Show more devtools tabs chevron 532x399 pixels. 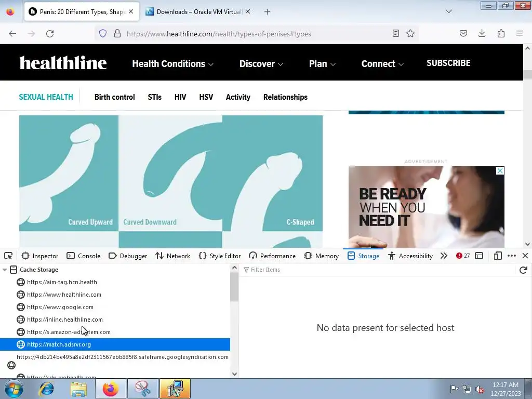(444, 256)
